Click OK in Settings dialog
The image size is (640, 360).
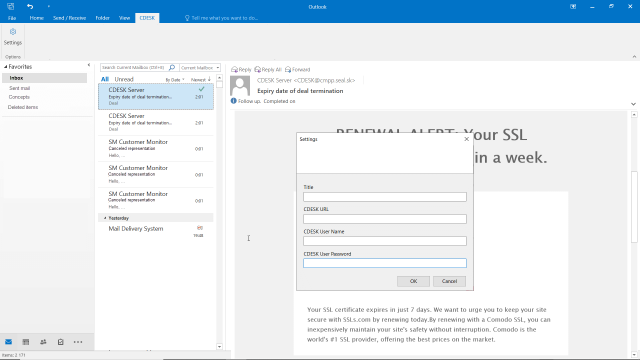point(413,281)
